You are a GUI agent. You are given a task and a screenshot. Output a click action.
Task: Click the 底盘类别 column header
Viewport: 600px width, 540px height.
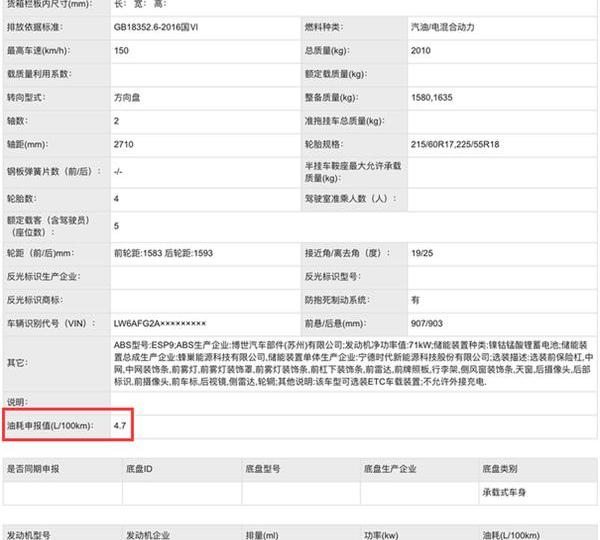(x=500, y=469)
